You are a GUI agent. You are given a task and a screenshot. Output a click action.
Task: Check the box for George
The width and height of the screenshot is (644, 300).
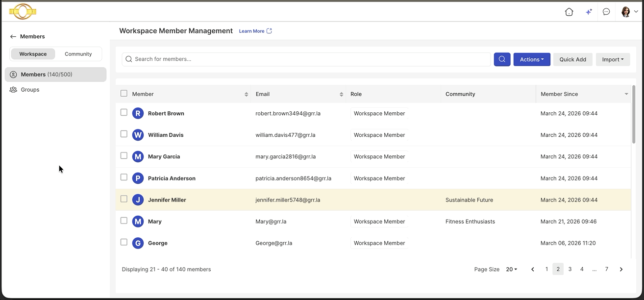coord(124,242)
